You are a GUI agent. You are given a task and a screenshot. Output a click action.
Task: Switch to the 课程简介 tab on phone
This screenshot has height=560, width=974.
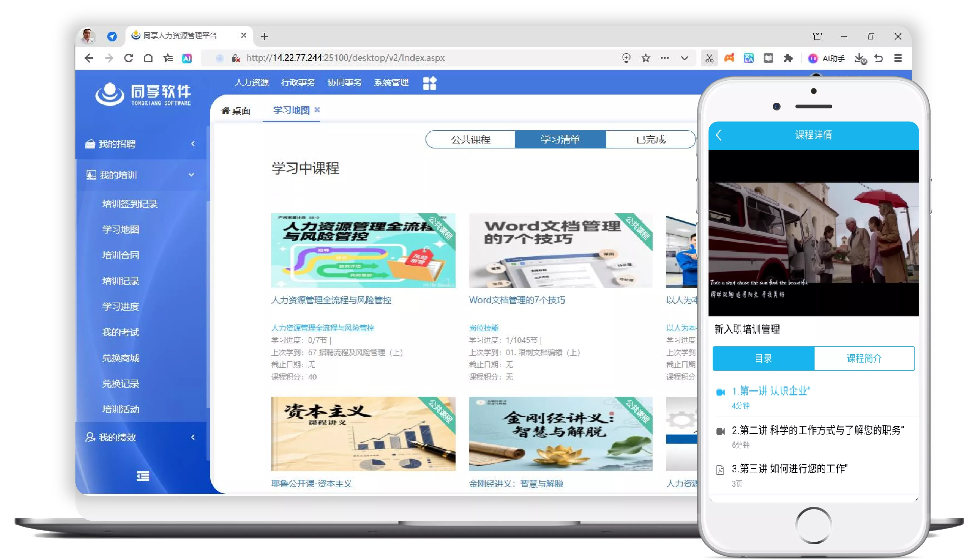click(x=864, y=358)
